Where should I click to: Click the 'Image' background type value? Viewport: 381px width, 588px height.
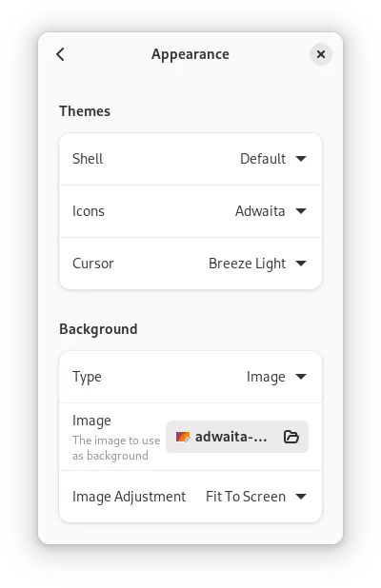(266, 377)
